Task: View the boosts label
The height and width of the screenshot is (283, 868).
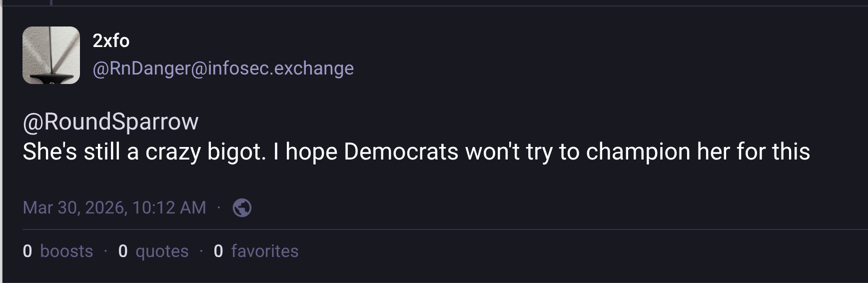Action: click(66, 251)
